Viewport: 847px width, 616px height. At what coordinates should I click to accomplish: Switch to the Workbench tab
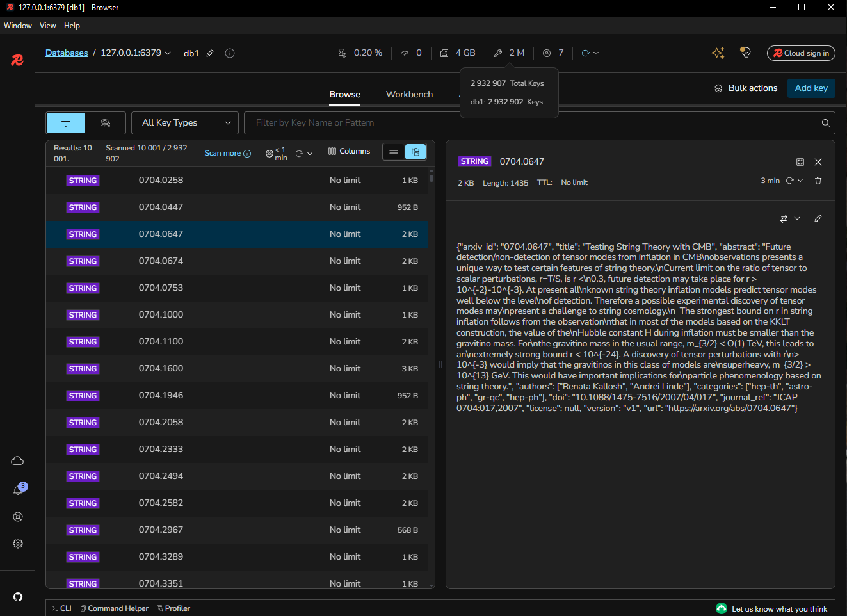(x=409, y=94)
